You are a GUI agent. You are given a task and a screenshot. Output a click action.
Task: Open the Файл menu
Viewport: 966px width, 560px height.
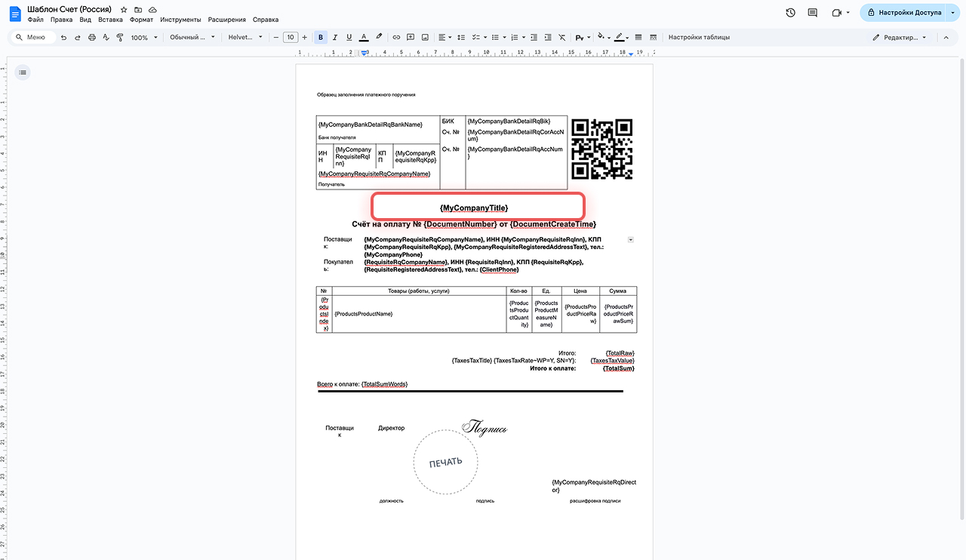(x=35, y=20)
